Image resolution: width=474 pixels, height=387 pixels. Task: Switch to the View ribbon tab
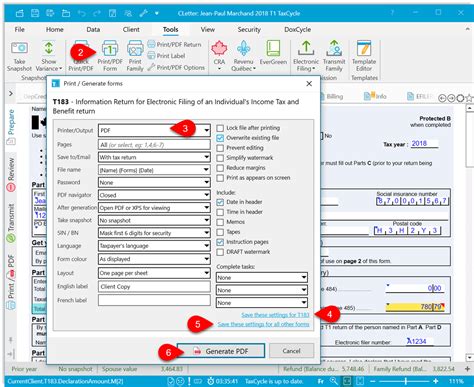tap(208, 29)
